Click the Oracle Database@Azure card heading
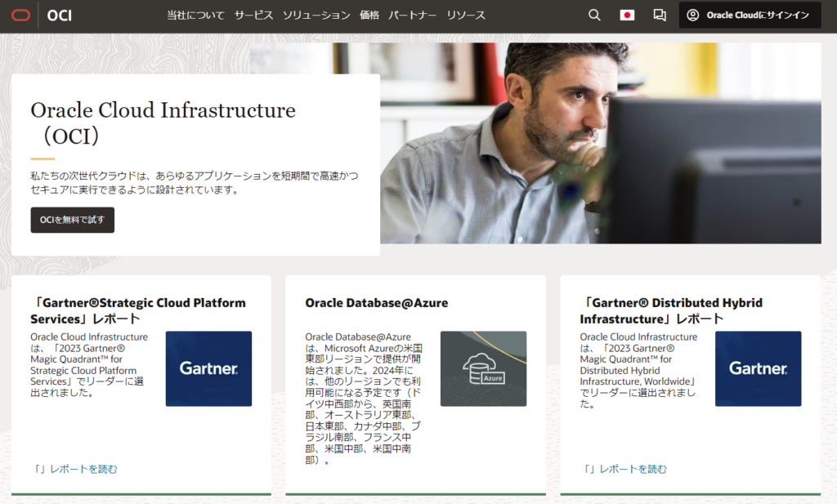 click(x=376, y=303)
